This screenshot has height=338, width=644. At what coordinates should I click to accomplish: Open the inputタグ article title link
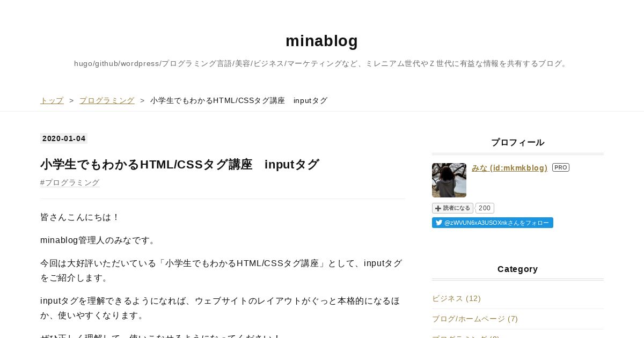click(180, 164)
